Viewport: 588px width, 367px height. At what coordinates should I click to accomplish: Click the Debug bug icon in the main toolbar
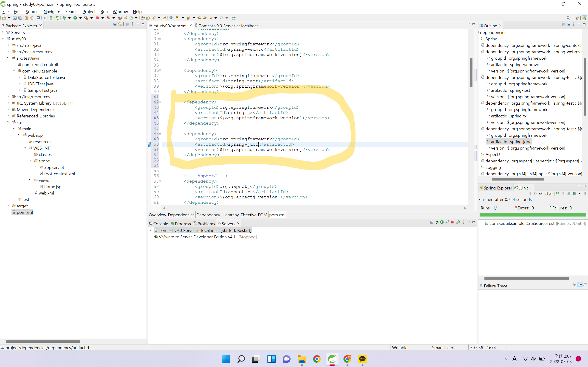point(64,18)
